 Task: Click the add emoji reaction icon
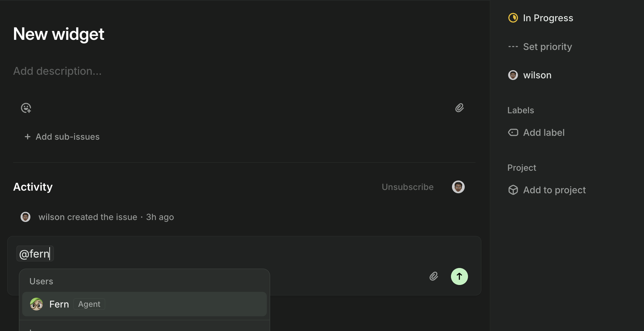tap(26, 108)
